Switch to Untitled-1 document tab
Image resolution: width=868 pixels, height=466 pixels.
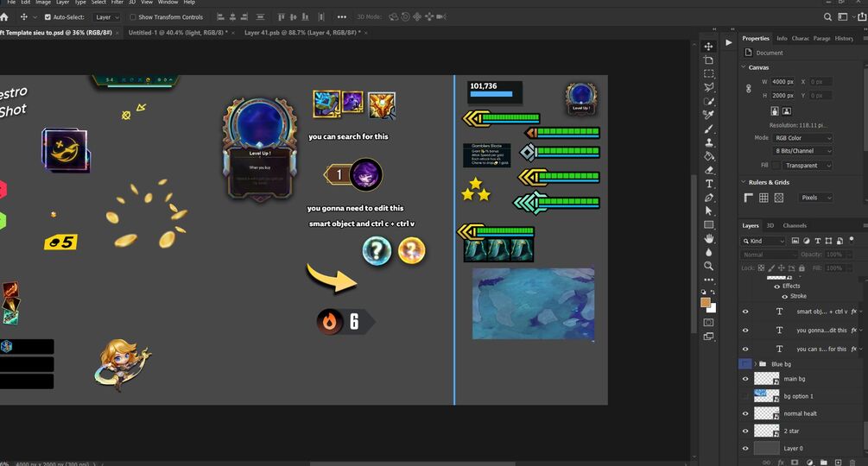(x=177, y=33)
